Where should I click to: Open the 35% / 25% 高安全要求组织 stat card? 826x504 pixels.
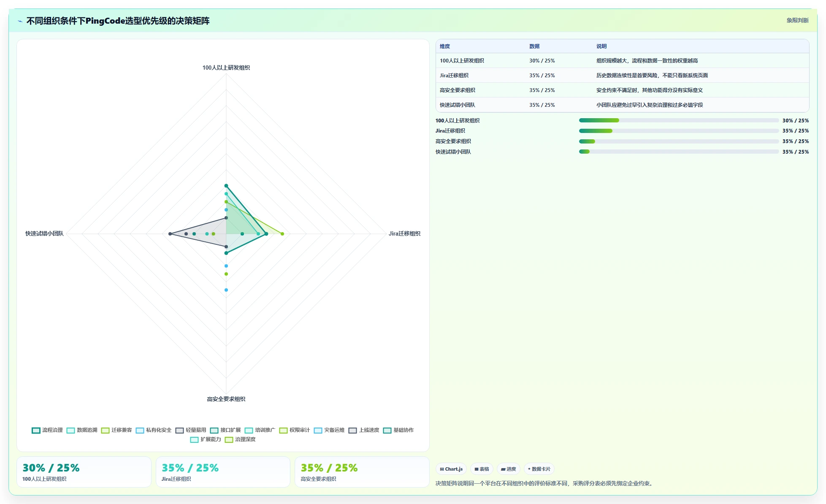tap(362, 472)
